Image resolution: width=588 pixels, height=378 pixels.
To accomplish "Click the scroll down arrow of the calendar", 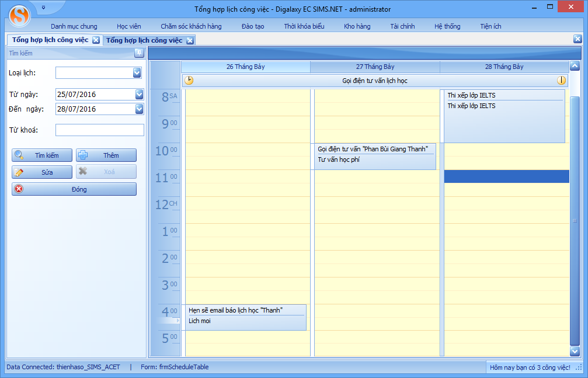I will pos(575,351).
